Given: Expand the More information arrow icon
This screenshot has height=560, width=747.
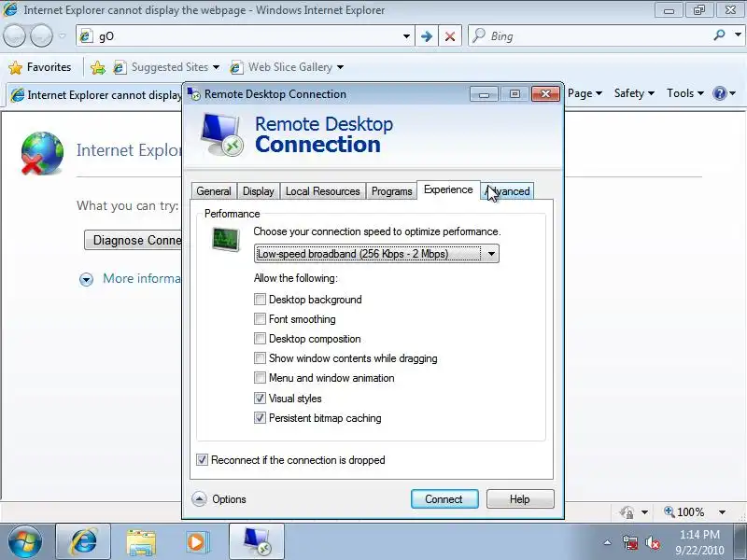Looking at the screenshot, I should pos(86,279).
